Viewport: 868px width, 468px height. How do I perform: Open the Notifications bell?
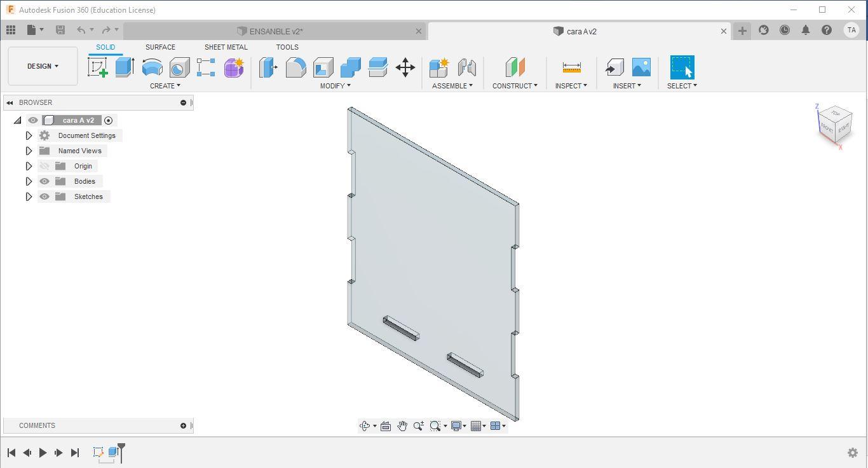tap(806, 30)
